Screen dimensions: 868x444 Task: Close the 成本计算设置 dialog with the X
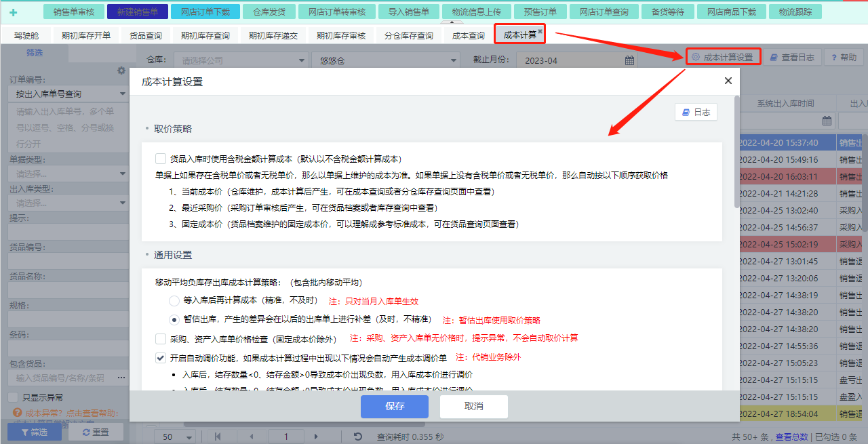pos(728,81)
